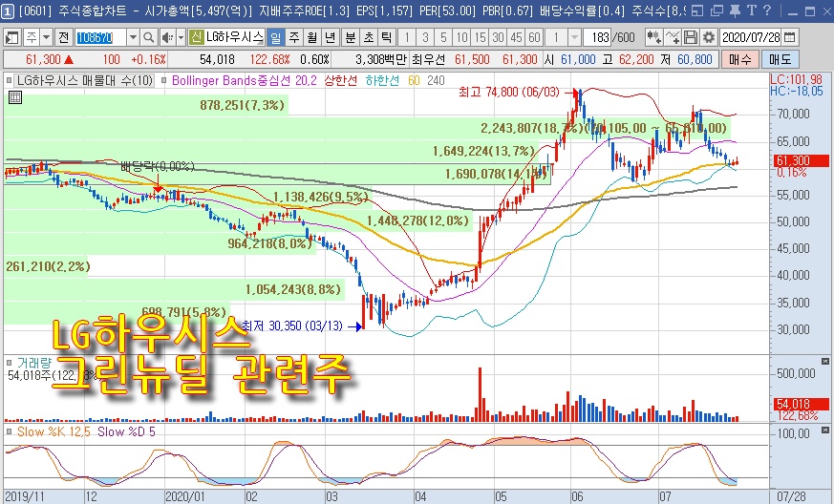Switch to daily 일 chart

click(275, 38)
